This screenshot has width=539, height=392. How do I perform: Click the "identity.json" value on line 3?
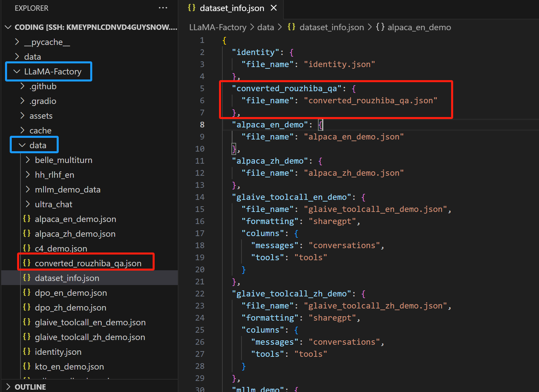pos(339,64)
